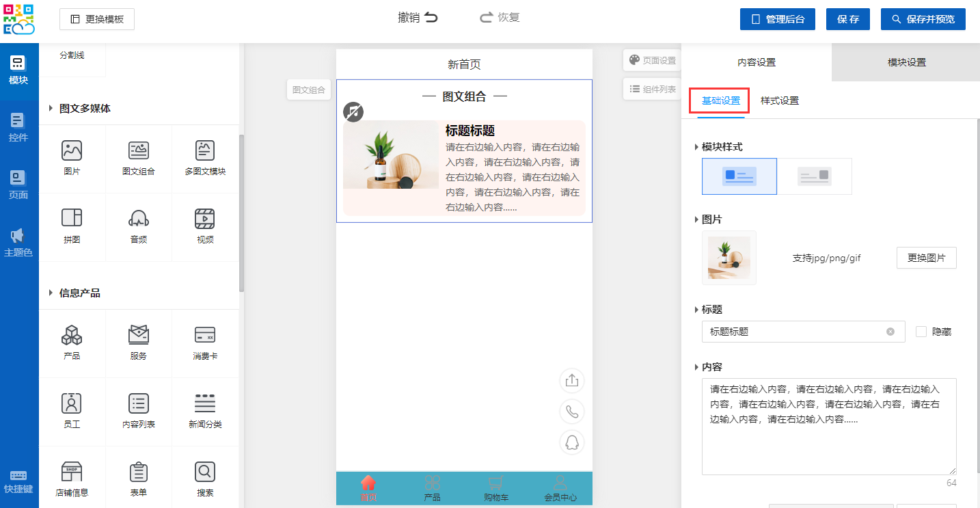
Task: Click the muted music icon in preview
Action: pyautogui.click(x=353, y=112)
